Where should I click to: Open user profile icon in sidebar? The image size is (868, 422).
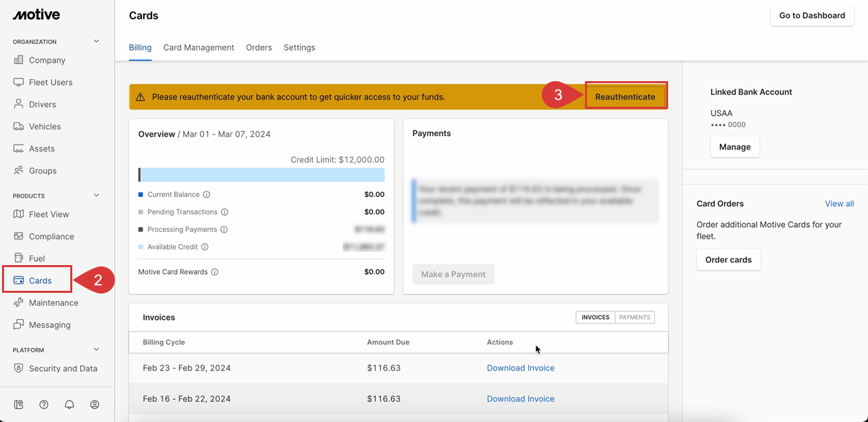pos(95,404)
